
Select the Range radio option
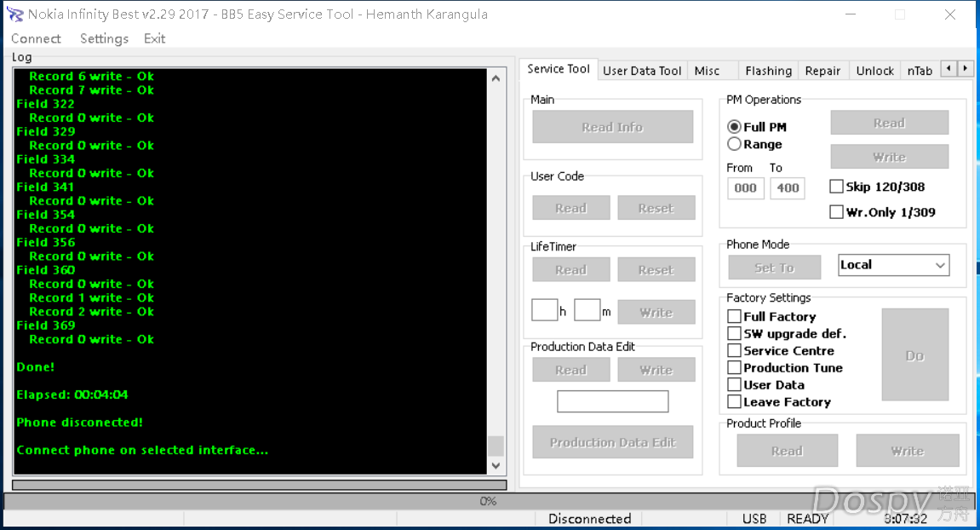pyautogui.click(x=734, y=144)
